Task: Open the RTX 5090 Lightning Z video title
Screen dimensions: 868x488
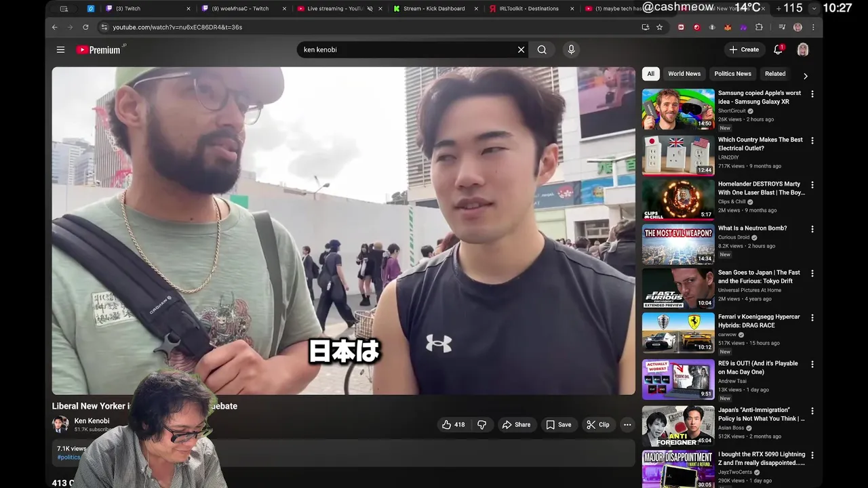Action: tap(762, 459)
